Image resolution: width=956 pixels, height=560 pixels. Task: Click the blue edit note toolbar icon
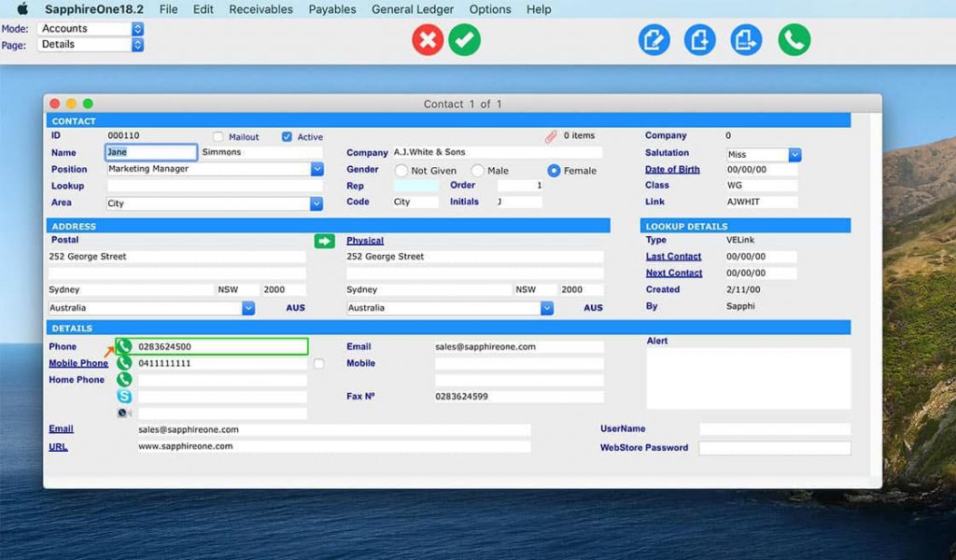coord(654,40)
